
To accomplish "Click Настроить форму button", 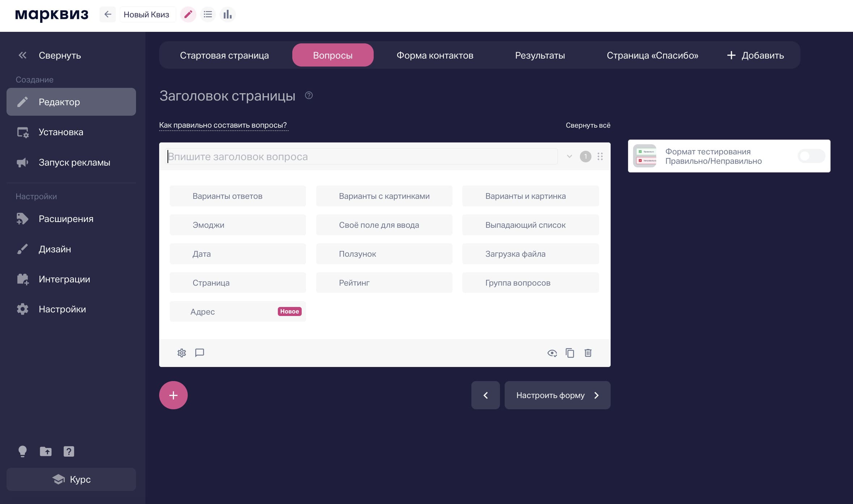I will coord(557,395).
